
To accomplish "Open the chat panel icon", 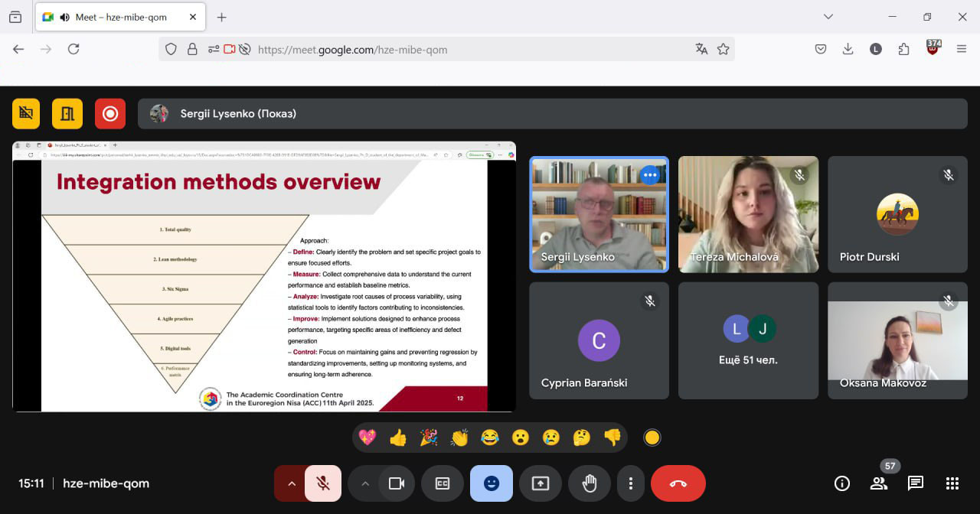I will tap(915, 483).
